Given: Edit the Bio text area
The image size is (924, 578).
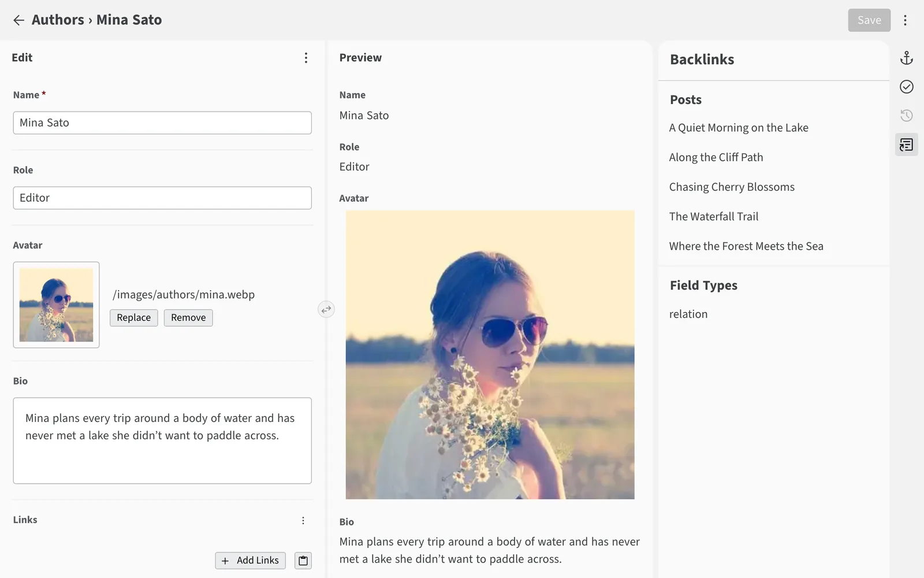Looking at the screenshot, I should [162, 440].
